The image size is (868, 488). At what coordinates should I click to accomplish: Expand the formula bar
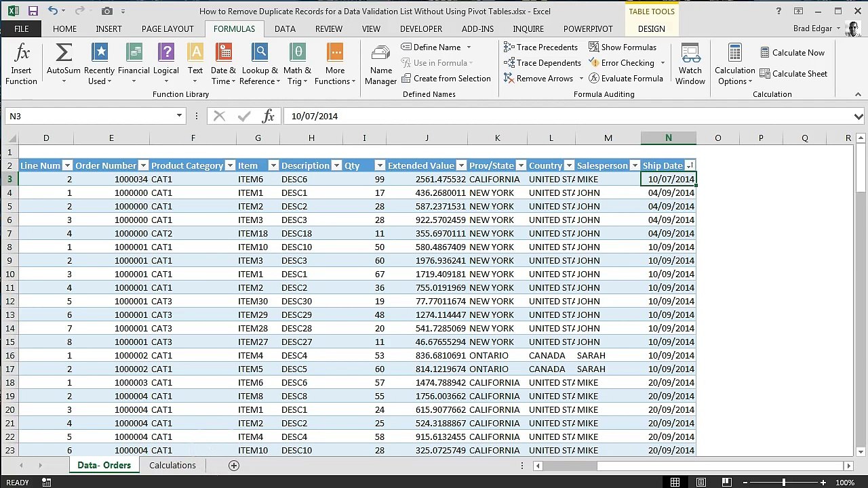pyautogui.click(x=859, y=117)
